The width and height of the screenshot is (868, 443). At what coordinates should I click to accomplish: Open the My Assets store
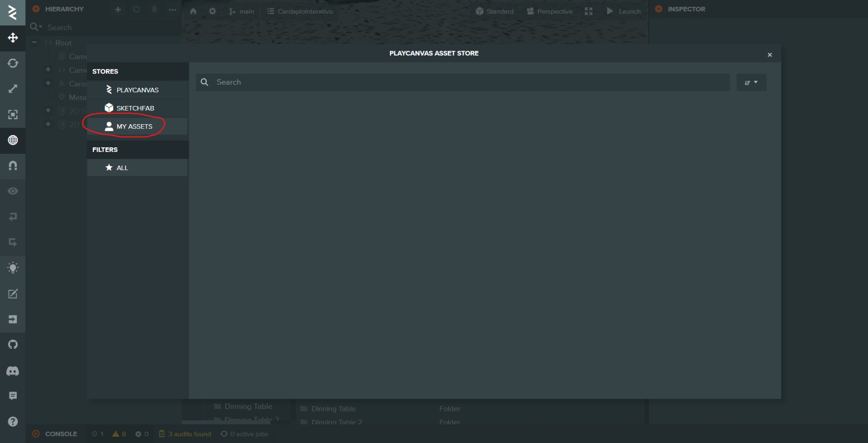134,127
